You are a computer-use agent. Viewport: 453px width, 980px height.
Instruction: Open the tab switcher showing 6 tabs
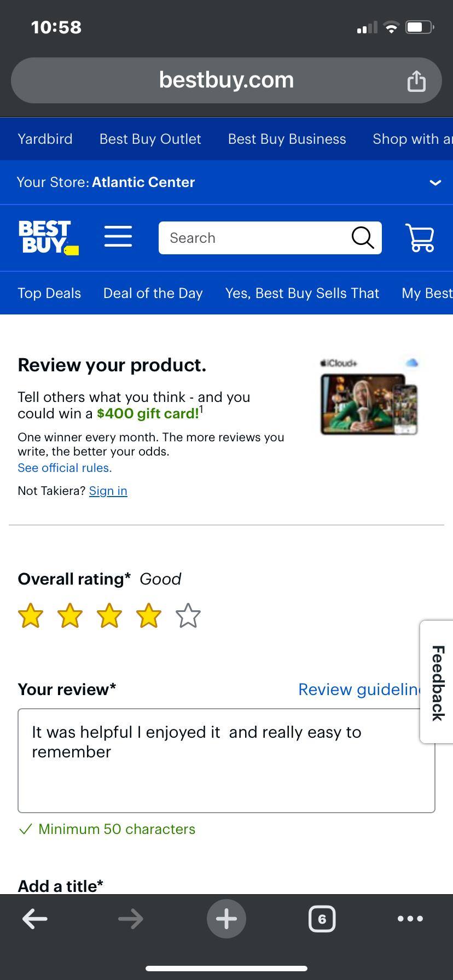322,919
